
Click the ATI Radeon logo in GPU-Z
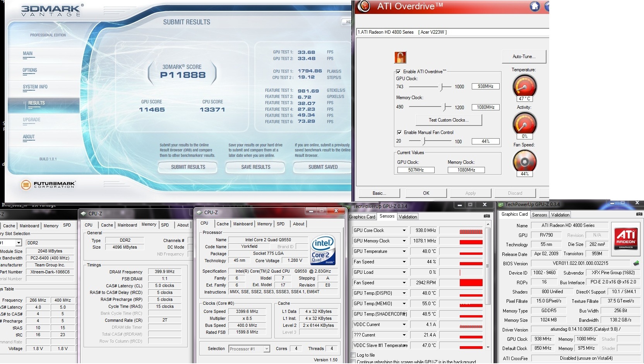coord(626,239)
